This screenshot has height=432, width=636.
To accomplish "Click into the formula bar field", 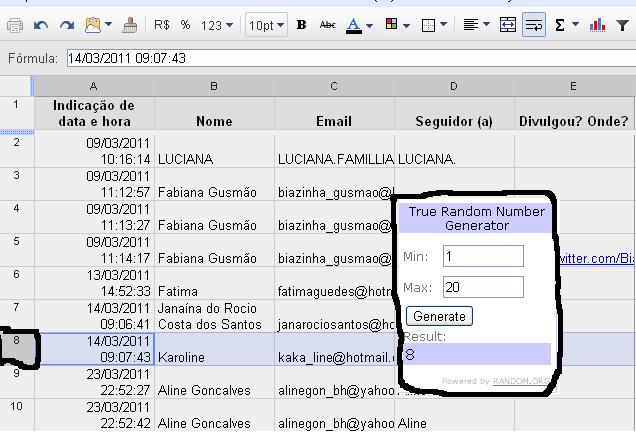I will [x=351, y=58].
